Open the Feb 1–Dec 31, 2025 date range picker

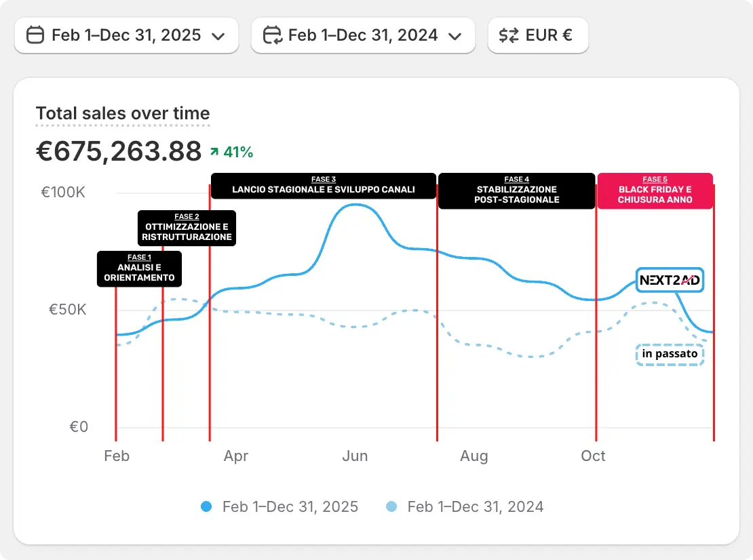[126, 35]
